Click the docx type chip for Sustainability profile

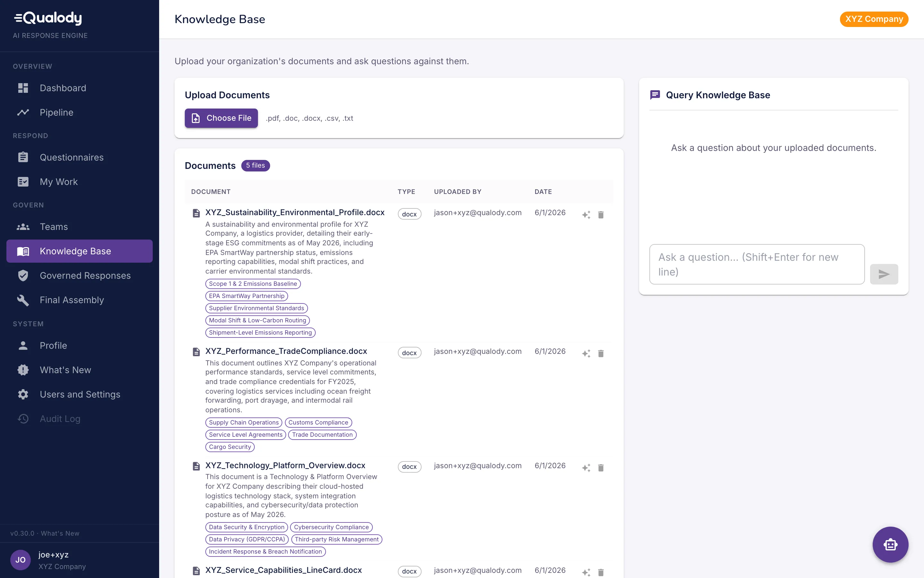[409, 214]
